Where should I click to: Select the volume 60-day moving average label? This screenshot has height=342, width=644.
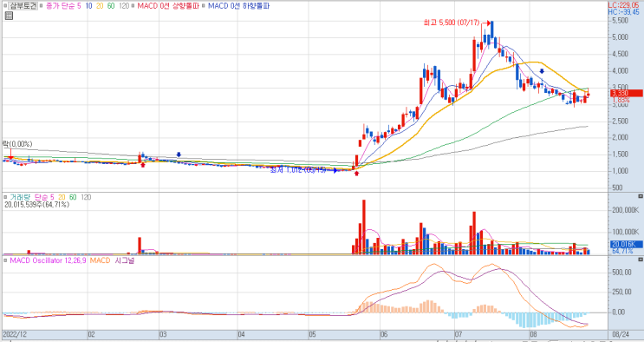[x=73, y=198]
